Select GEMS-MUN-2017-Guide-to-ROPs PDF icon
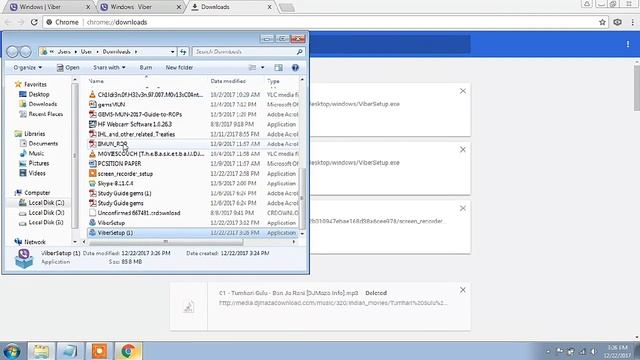640x360 pixels. (x=93, y=114)
